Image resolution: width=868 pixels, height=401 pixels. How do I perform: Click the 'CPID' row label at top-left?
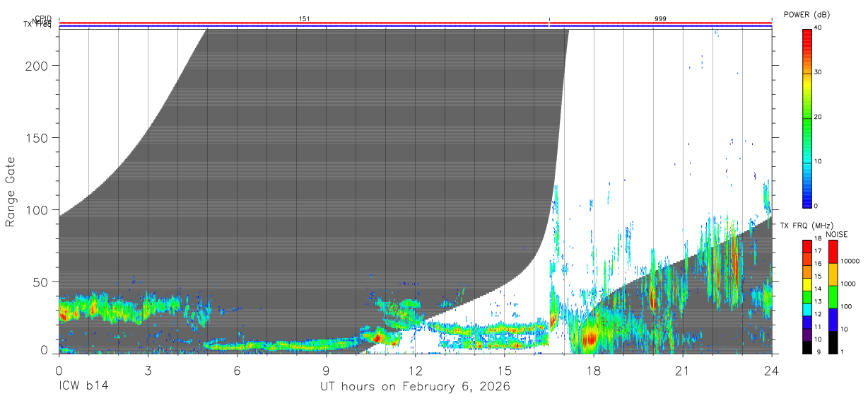42,19
